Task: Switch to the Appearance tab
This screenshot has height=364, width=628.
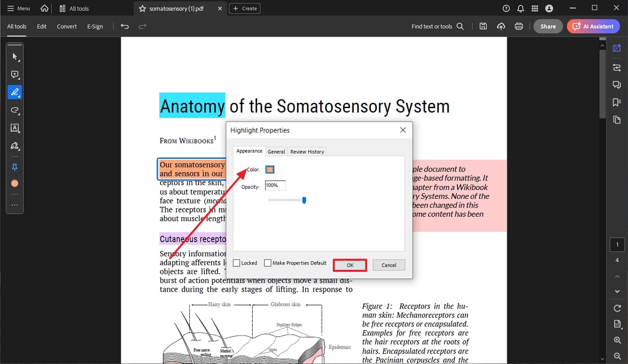Action: point(249,151)
